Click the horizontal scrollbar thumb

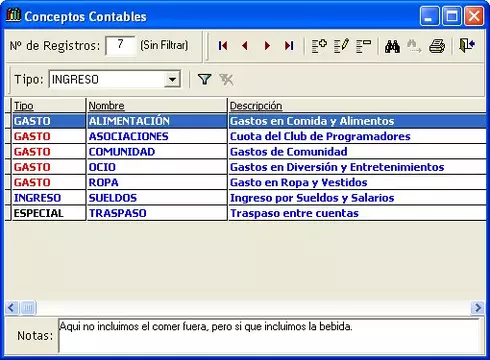(x=28, y=307)
